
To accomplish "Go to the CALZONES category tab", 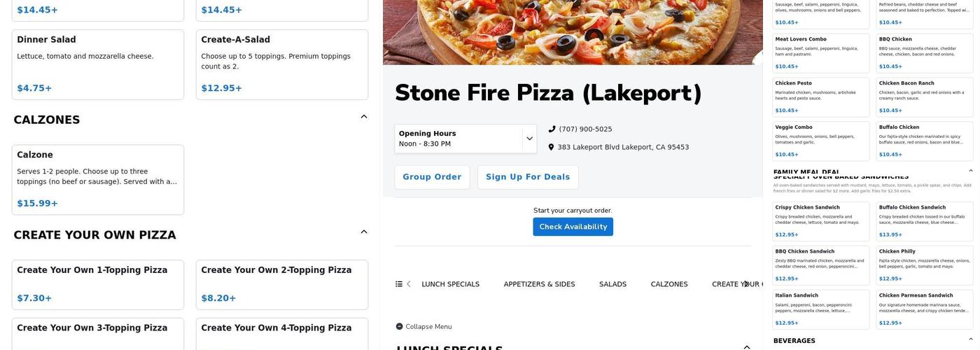I will tap(669, 284).
